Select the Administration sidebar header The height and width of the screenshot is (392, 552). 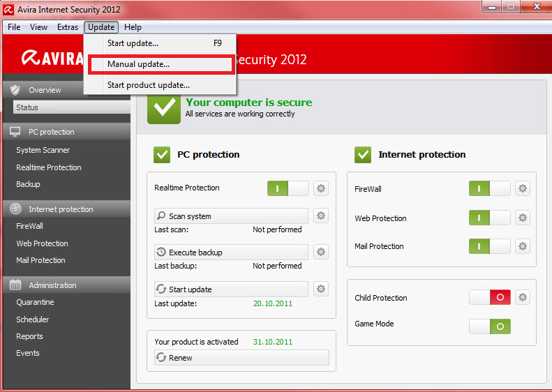pos(66,285)
